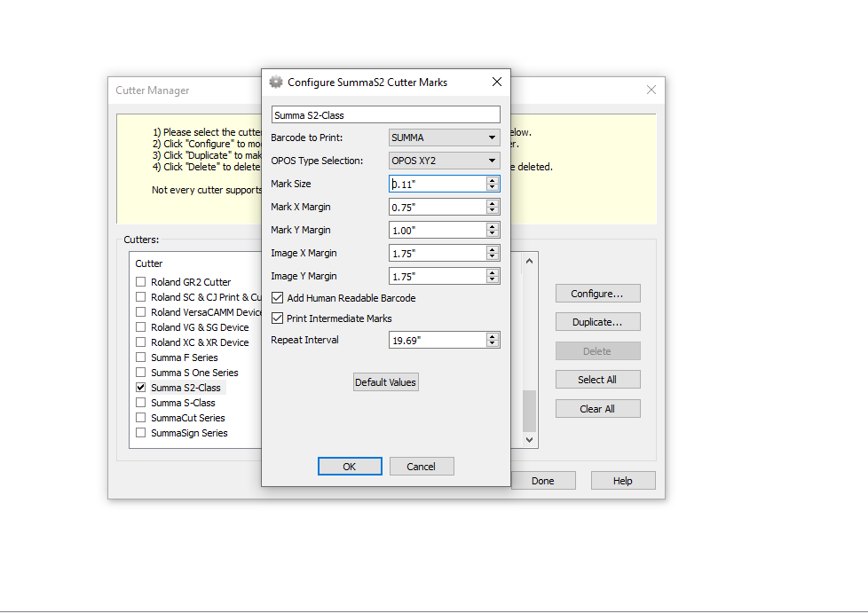Click the cutter list scroll down arrow
The width and height of the screenshot is (868, 613).
coord(529,439)
